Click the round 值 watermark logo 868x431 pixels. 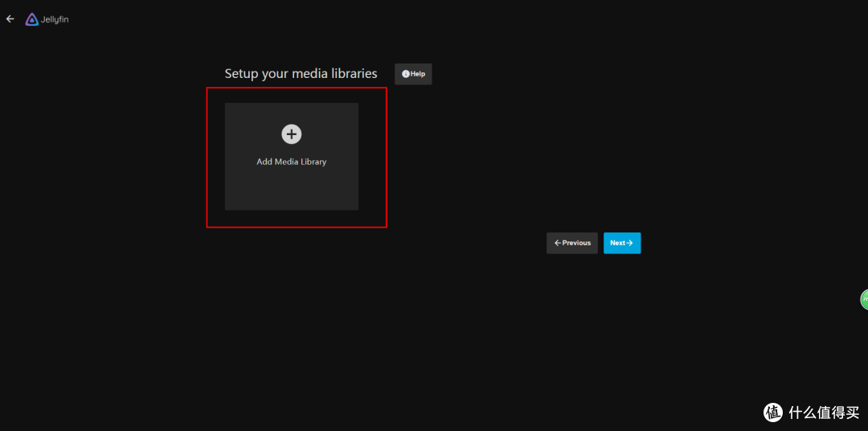click(772, 412)
